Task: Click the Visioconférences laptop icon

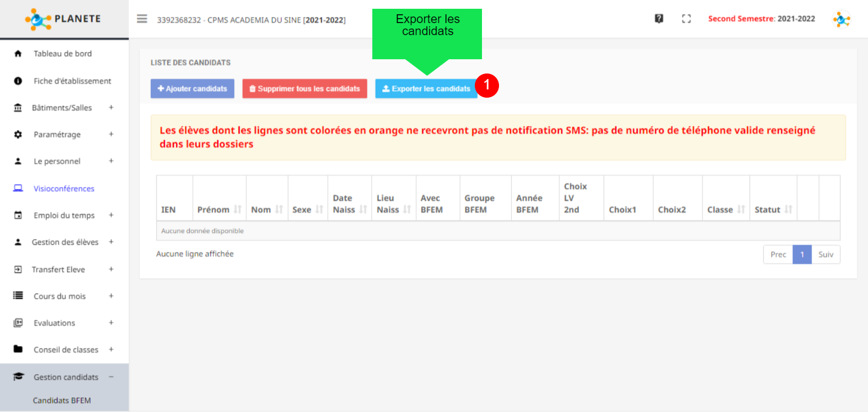Action: coord(18,188)
